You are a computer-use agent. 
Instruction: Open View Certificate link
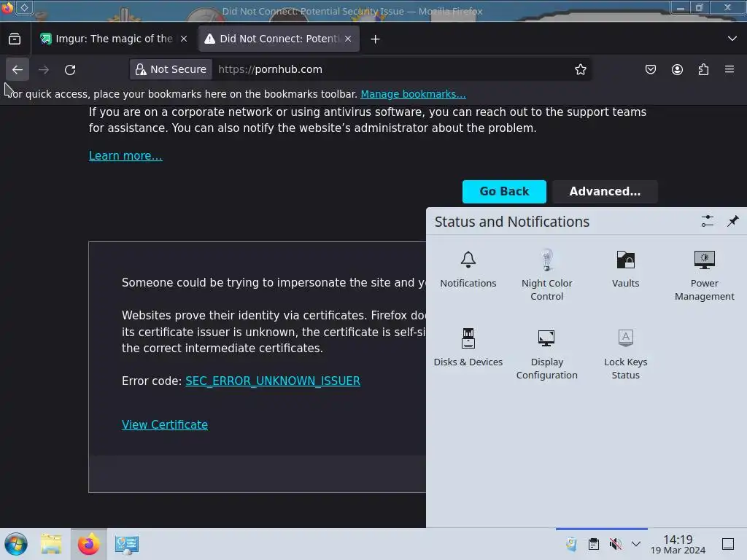pyautogui.click(x=165, y=425)
